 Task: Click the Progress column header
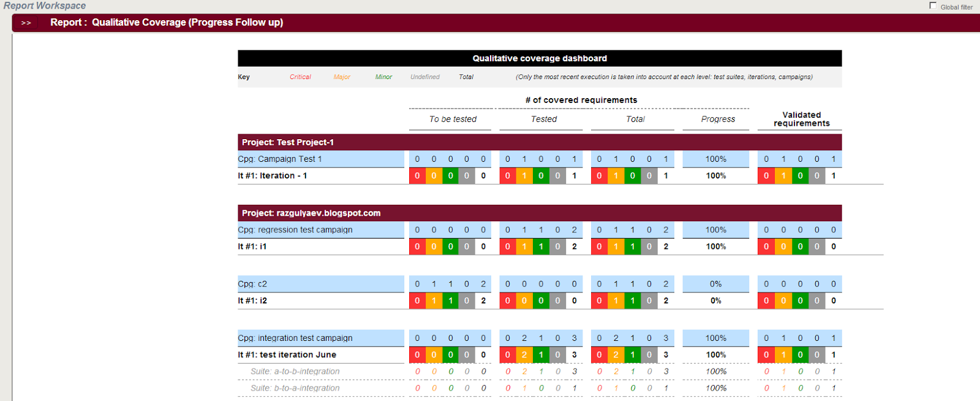718,119
